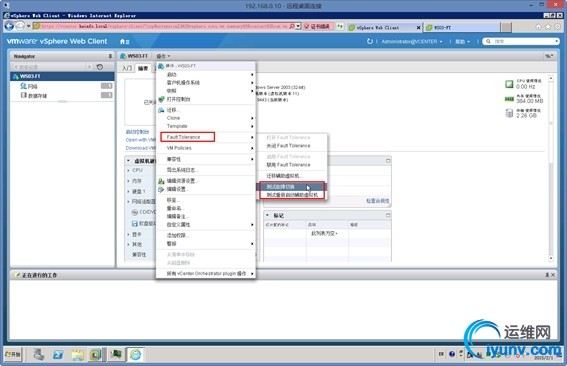Select 编辑设置... menu entry
The width and height of the screenshot is (567, 366).
(206, 189)
